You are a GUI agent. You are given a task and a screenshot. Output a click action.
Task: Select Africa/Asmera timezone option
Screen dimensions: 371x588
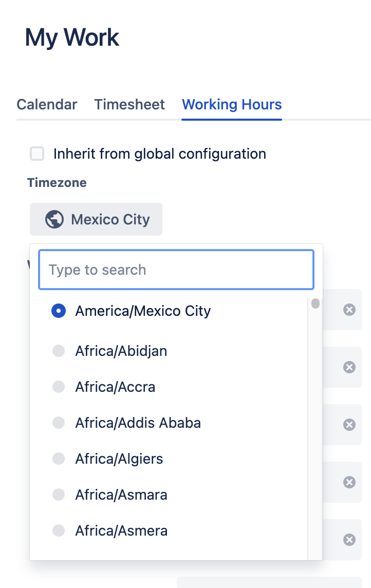point(59,530)
